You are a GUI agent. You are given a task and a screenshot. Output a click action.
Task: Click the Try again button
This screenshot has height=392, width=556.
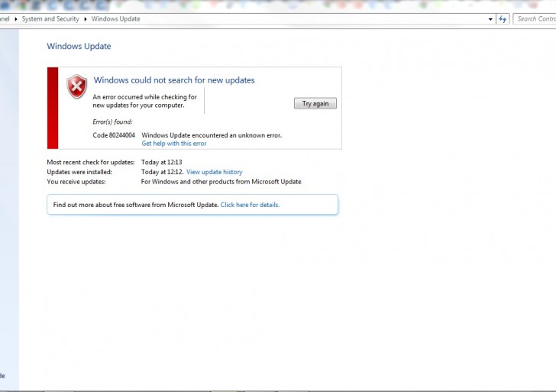click(315, 104)
